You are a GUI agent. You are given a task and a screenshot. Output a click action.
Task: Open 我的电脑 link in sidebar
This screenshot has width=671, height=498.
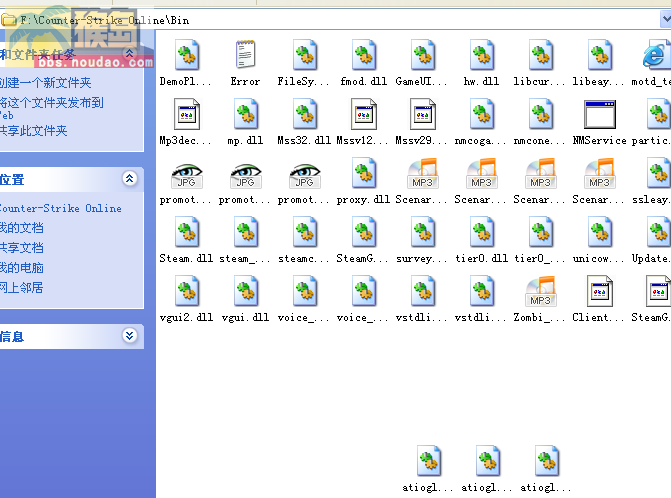pos(22,267)
